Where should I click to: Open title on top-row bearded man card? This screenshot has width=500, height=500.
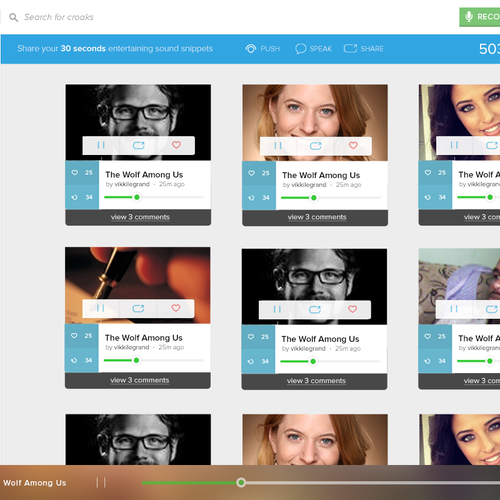point(144,175)
